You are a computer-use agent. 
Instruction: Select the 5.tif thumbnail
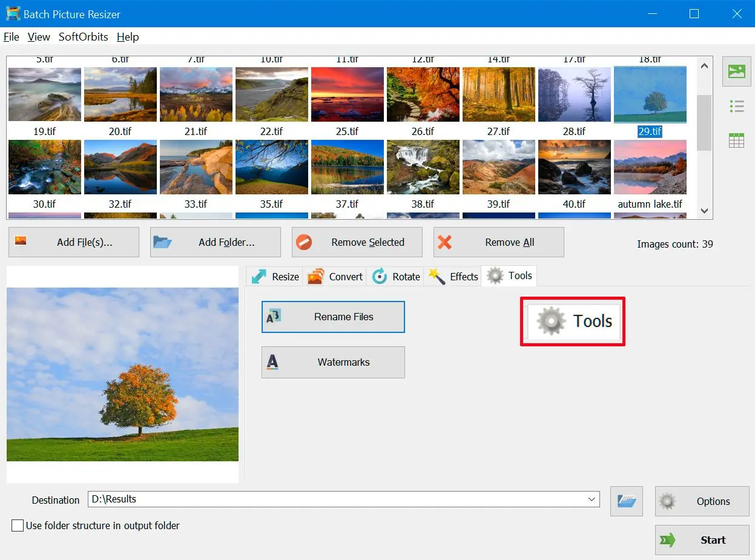click(x=45, y=94)
